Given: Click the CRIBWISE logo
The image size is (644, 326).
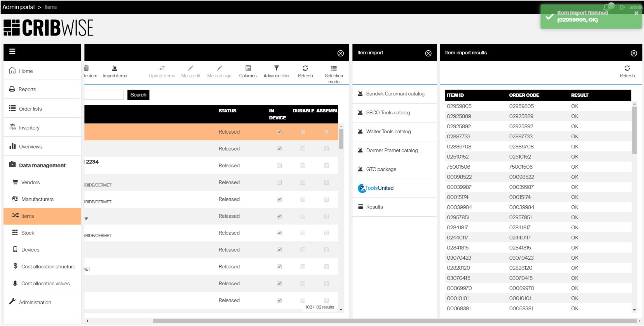Looking at the screenshot, I should (48, 28).
